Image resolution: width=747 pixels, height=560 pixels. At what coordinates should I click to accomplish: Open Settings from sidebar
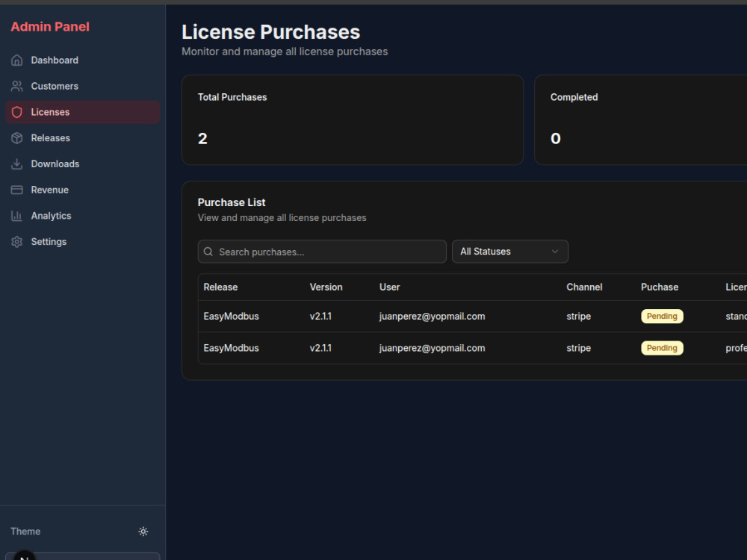point(82,242)
